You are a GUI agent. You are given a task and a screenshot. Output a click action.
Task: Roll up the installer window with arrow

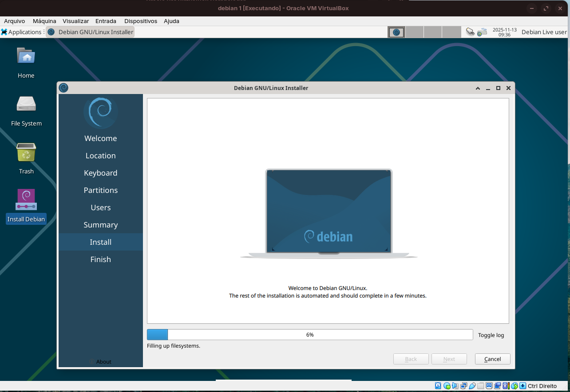tap(478, 88)
